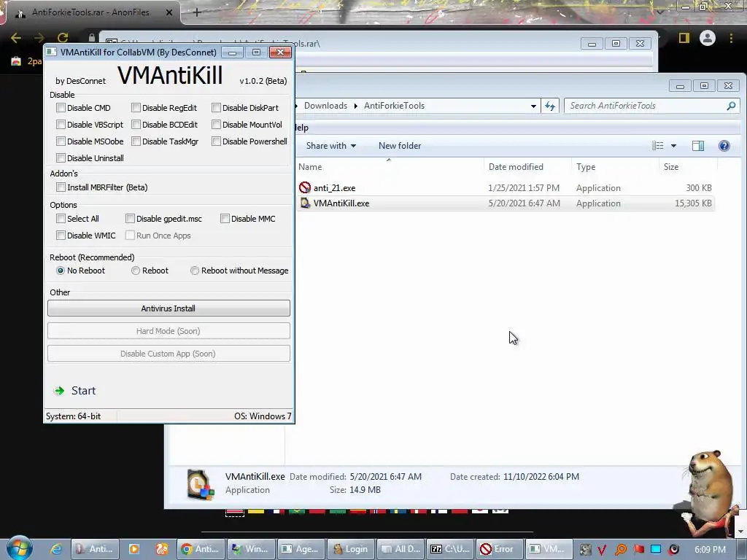
Task: Open the Windows Start orb
Action: tap(20, 548)
